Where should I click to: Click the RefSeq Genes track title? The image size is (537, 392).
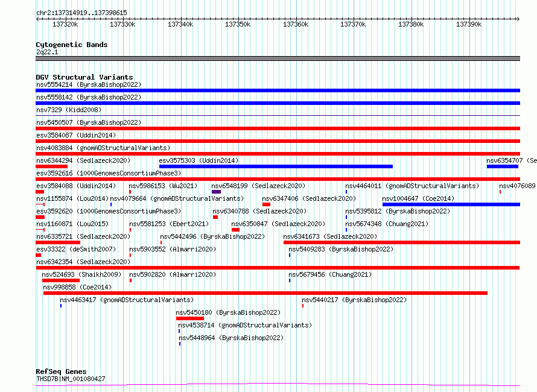(61, 372)
